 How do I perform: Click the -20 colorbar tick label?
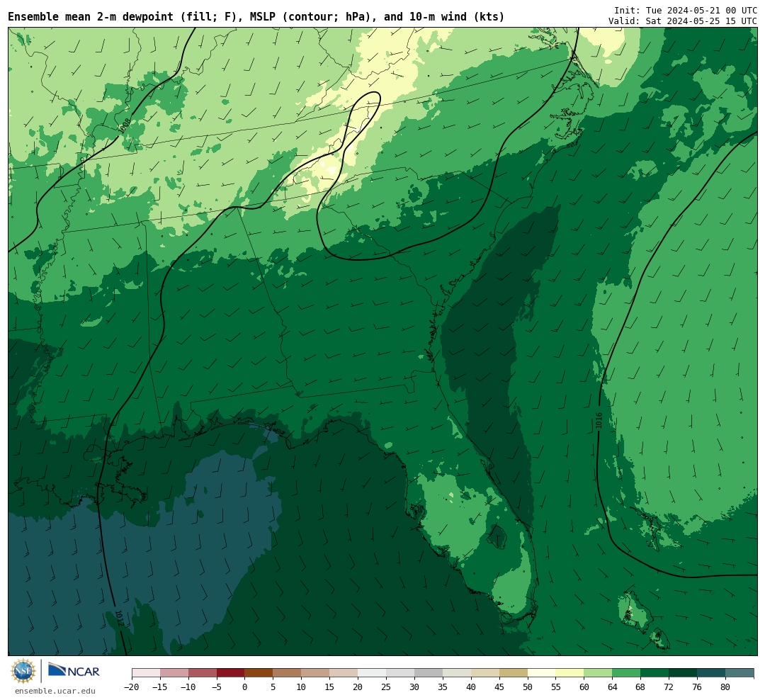click(132, 687)
